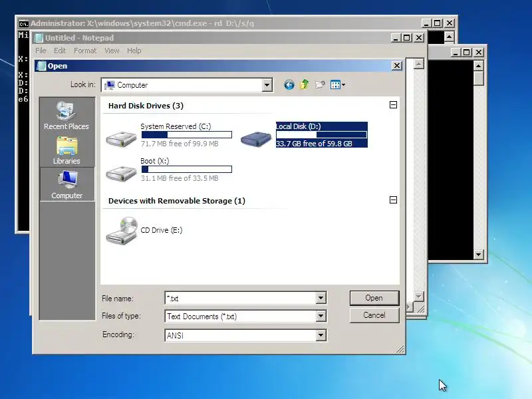The height and width of the screenshot is (399, 532).
Task: Maximize the Administrator cmd.exe window
Action: 438,23
